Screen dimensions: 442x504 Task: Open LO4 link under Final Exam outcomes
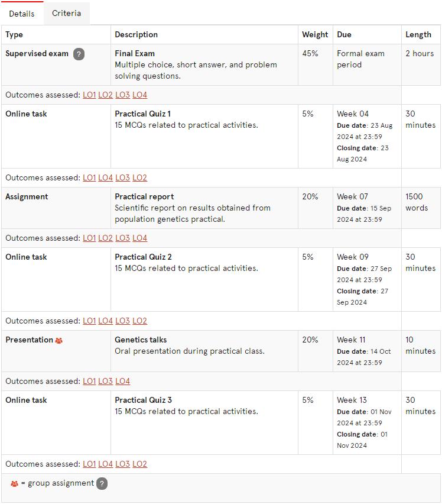coord(139,95)
